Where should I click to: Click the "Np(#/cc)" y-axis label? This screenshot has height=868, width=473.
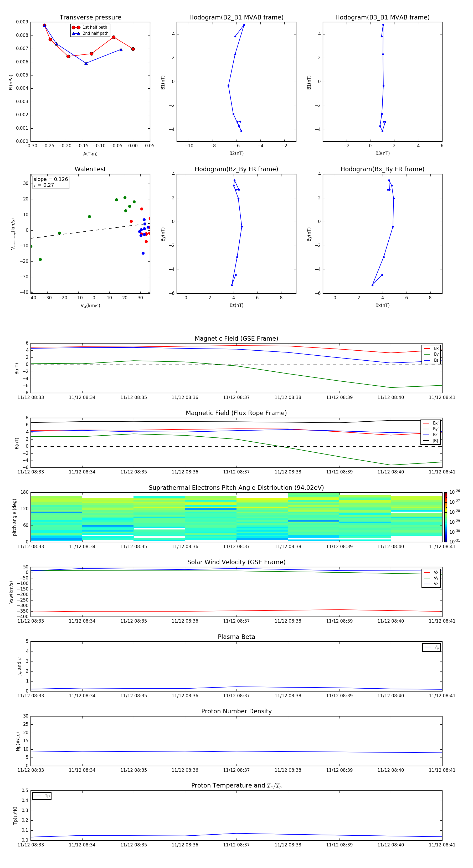18,741
